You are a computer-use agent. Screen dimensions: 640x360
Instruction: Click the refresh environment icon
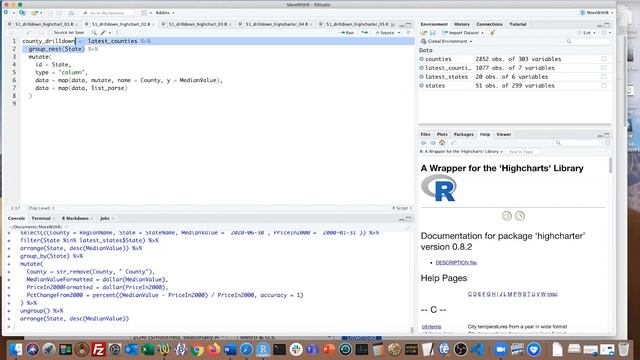coord(605,33)
